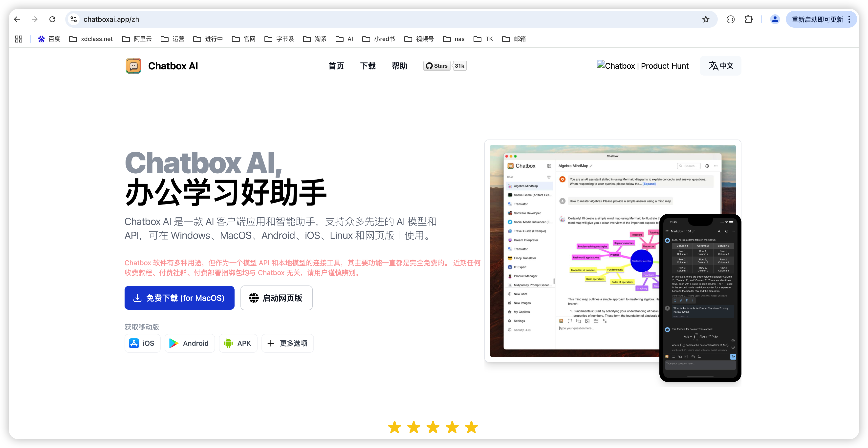The image size is (868, 448).
Task: Open the apps grid in bookmarks bar
Action: pos(19,39)
